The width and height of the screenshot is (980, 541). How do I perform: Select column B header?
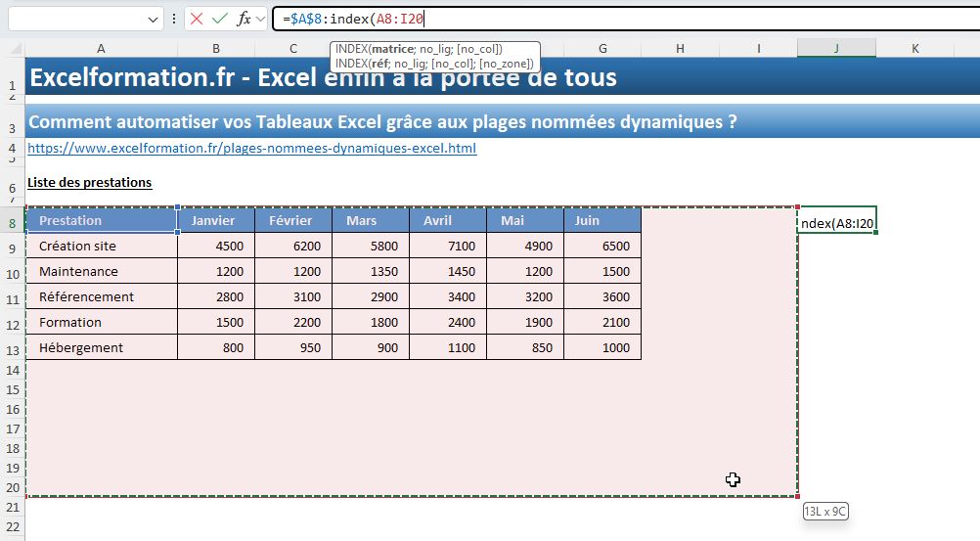(x=215, y=49)
